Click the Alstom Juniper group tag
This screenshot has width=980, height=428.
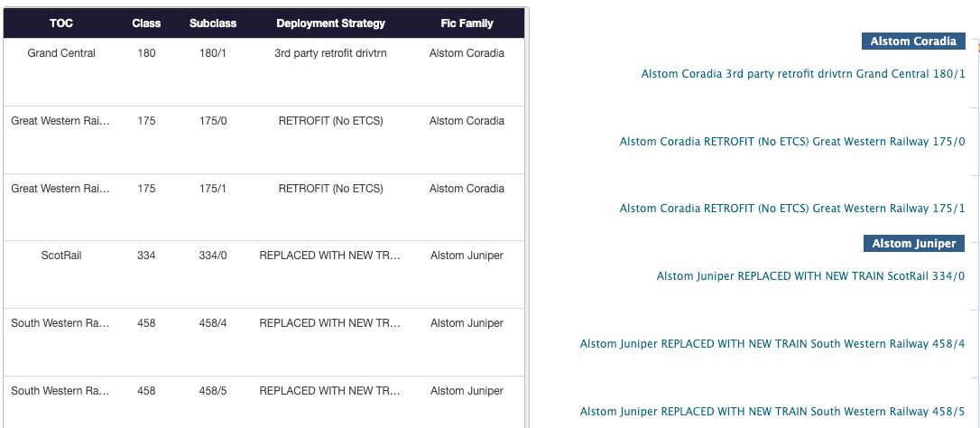point(913,244)
